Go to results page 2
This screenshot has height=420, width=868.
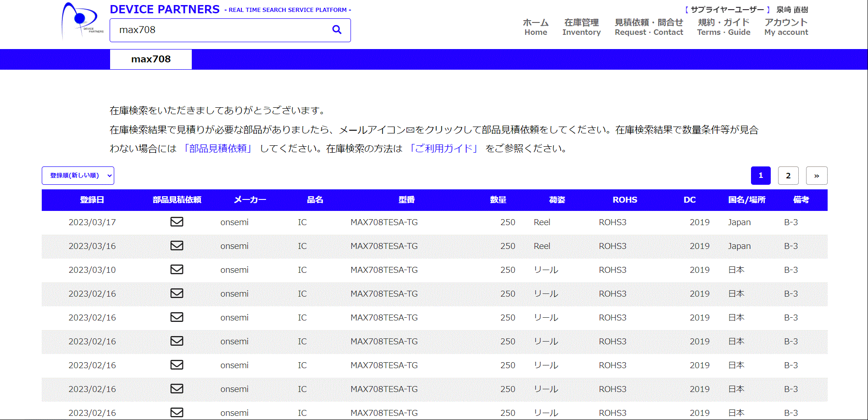pos(788,176)
